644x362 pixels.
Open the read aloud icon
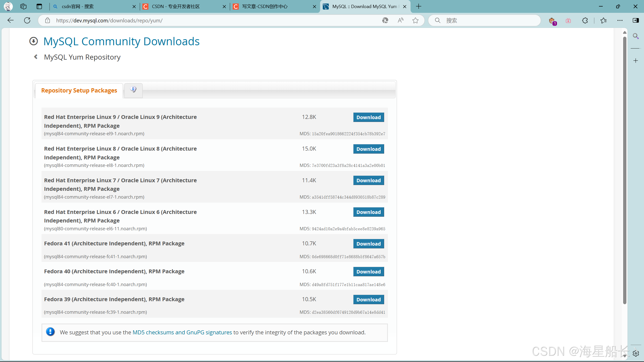pyautogui.click(x=400, y=20)
